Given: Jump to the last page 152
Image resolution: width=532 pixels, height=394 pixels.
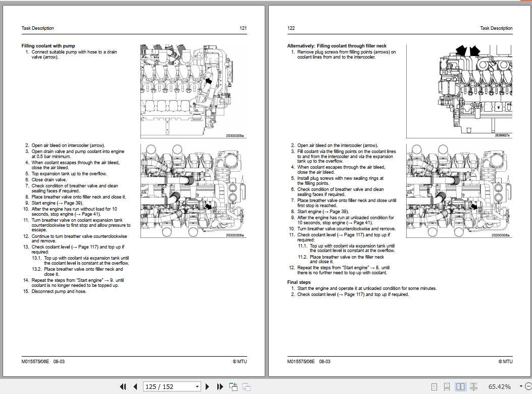Looking at the screenshot, I should tap(220, 386).
